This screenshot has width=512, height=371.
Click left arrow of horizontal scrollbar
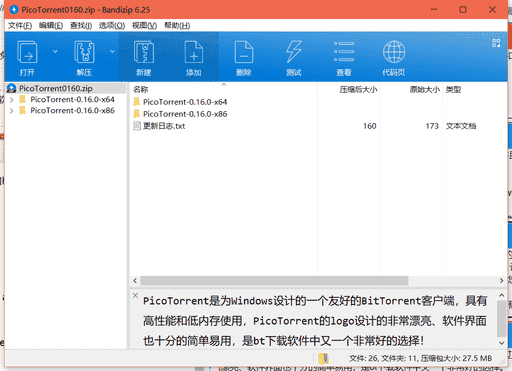click(135, 281)
